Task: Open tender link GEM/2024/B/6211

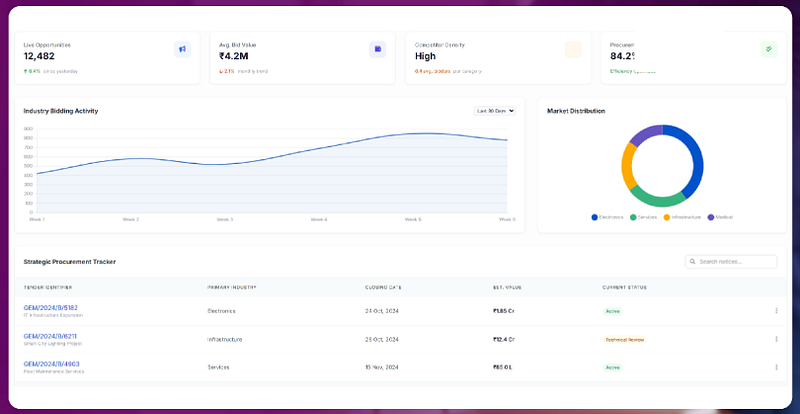Action: tap(50, 336)
